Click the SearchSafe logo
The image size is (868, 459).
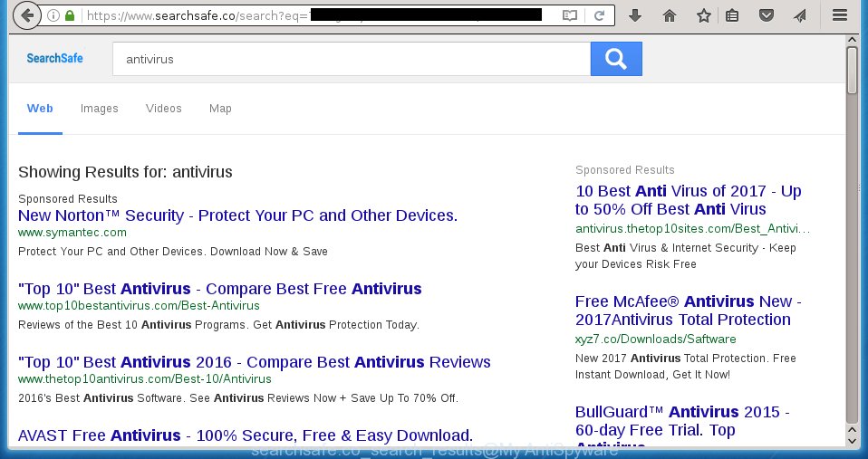[54, 58]
